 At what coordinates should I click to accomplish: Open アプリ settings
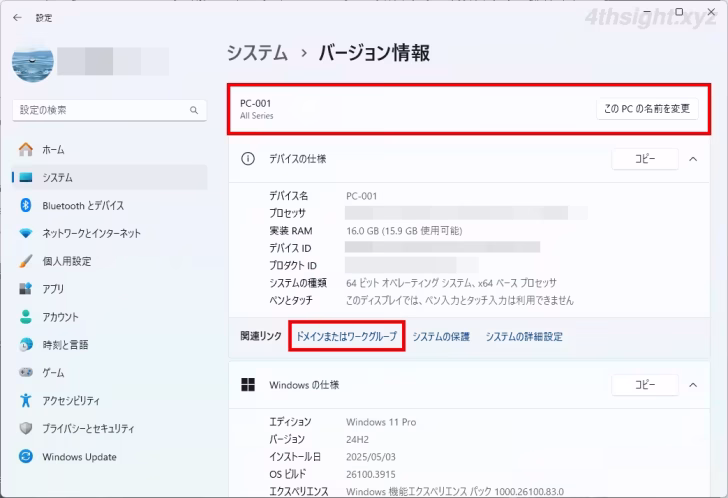pyautogui.click(x=110, y=289)
